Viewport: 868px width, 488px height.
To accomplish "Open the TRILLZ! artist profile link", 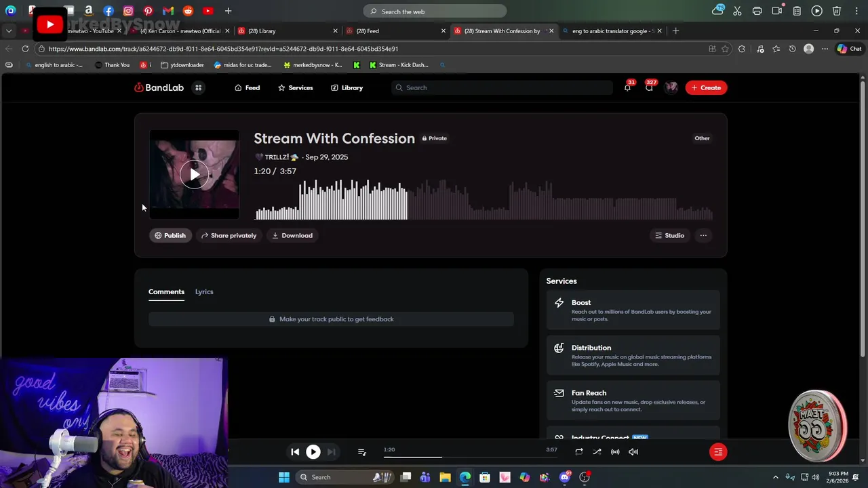I will coord(277,157).
